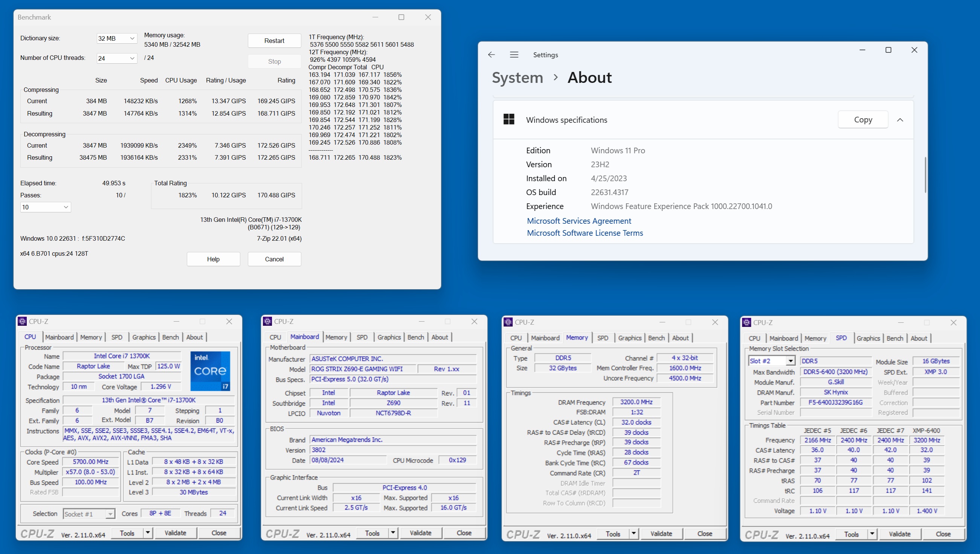Image resolution: width=980 pixels, height=554 pixels.
Task: Select Memory tab in the Mainboard CPU-Z window
Action: tap(336, 337)
